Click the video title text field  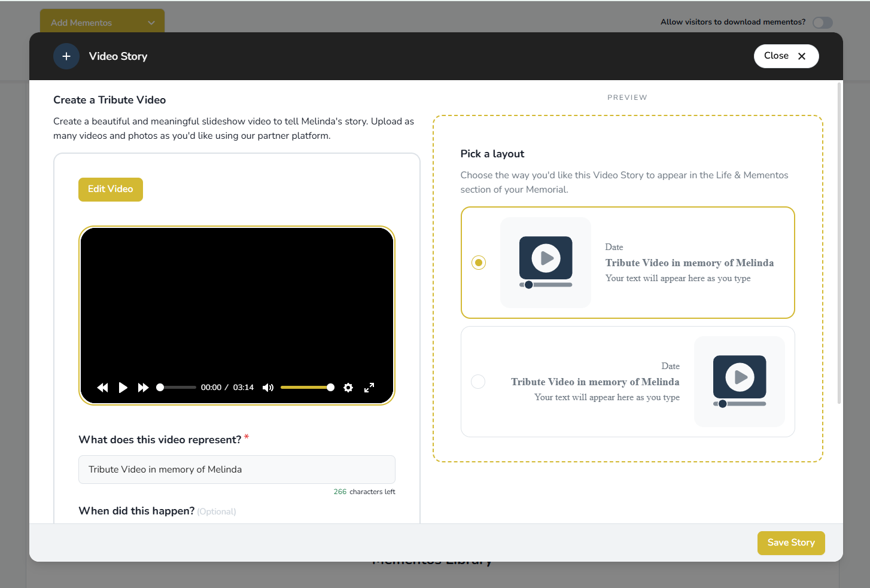tap(237, 470)
